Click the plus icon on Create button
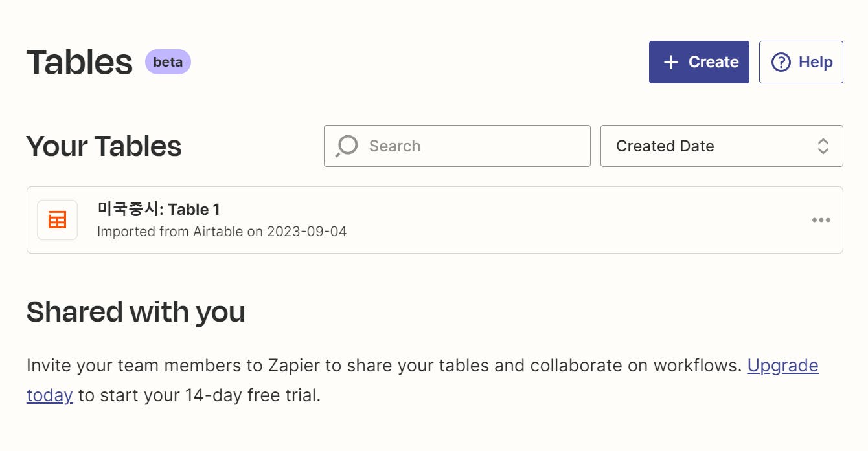Image resolution: width=868 pixels, height=451 pixels. click(671, 62)
